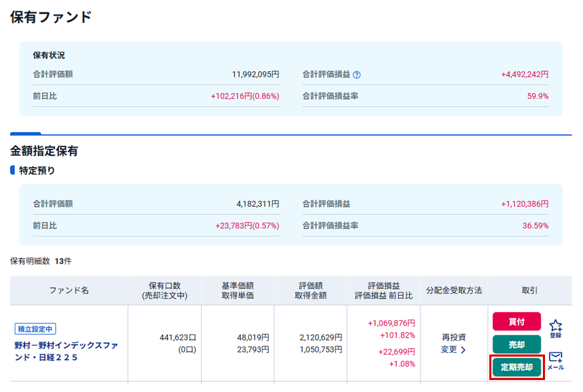Viewport: 583px width, 392px height.
Task: Open 変更 under 再投資
Action: (453, 350)
